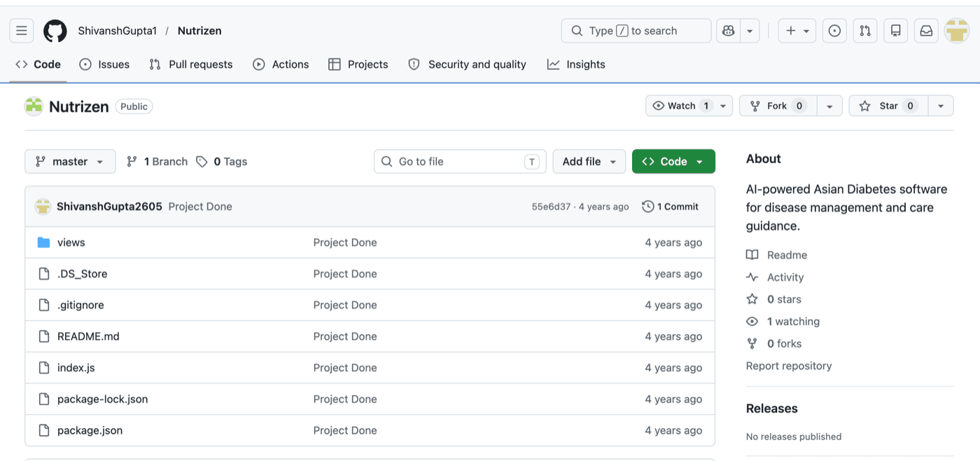This screenshot has width=980, height=461.
Task: Open the hamburger navigation menu
Action: [22, 31]
